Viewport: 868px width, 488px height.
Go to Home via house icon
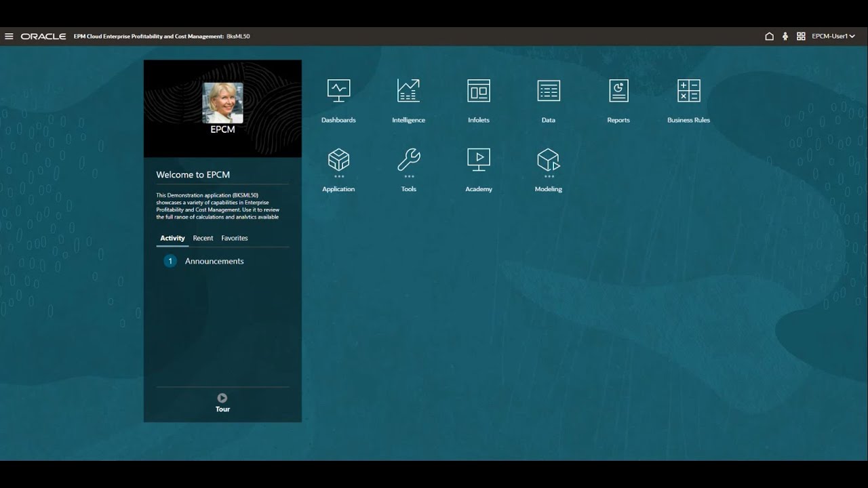pos(769,37)
